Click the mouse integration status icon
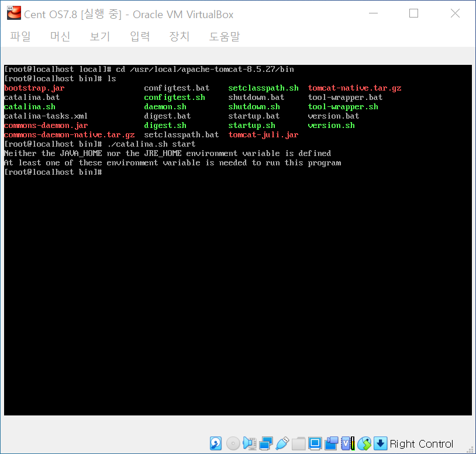The height and width of the screenshot is (454, 476). pyautogui.click(x=364, y=443)
